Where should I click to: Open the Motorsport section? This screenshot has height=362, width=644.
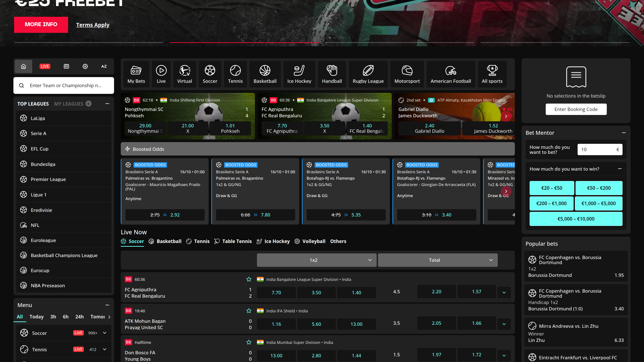click(x=407, y=74)
